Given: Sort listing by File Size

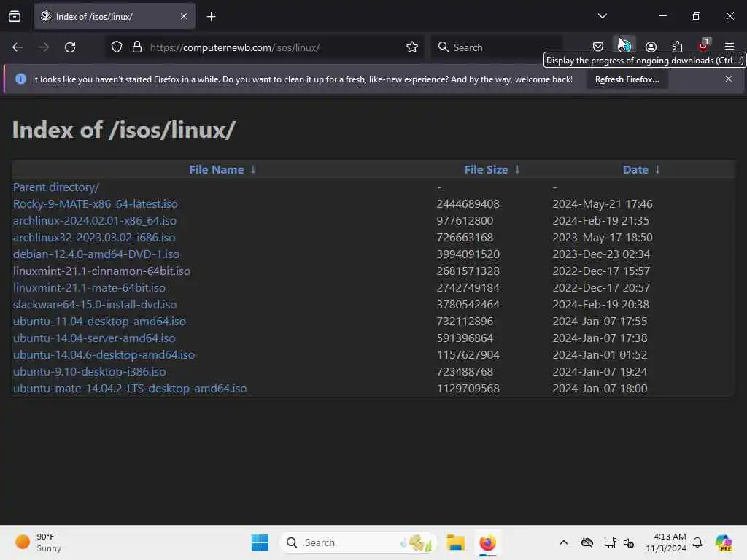Looking at the screenshot, I should tap(486, 170).
